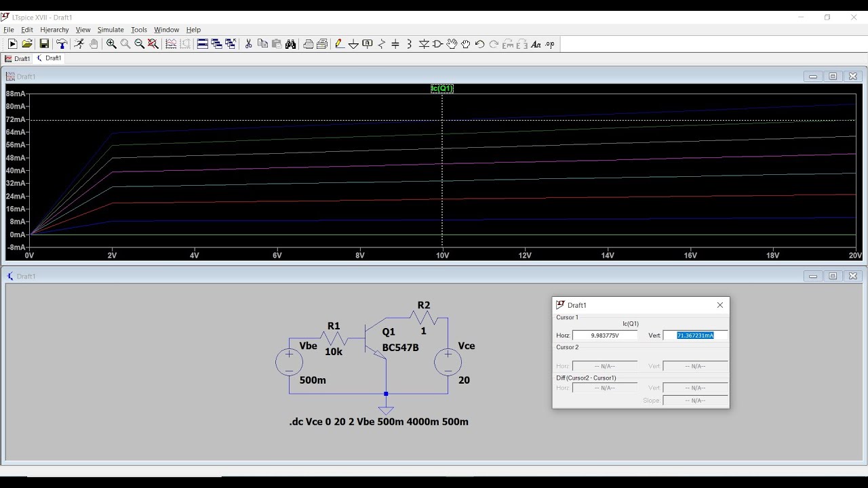The image size is (868, 488).
Task: Click the New Schematic toolbar icon
Action: (12, 44)
